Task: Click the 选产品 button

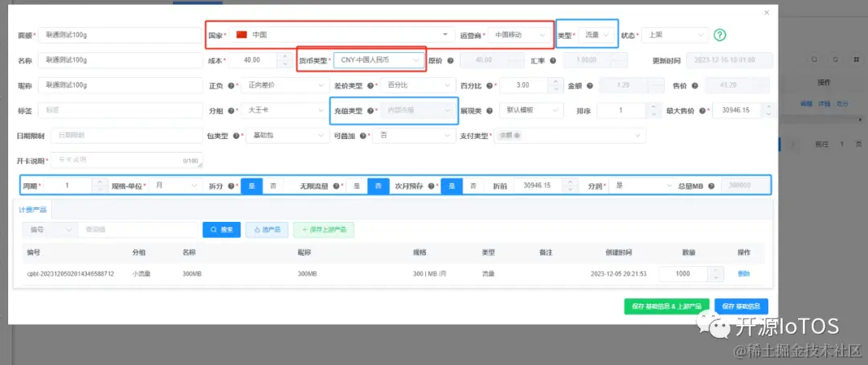Action: click(x=267, y=229)
